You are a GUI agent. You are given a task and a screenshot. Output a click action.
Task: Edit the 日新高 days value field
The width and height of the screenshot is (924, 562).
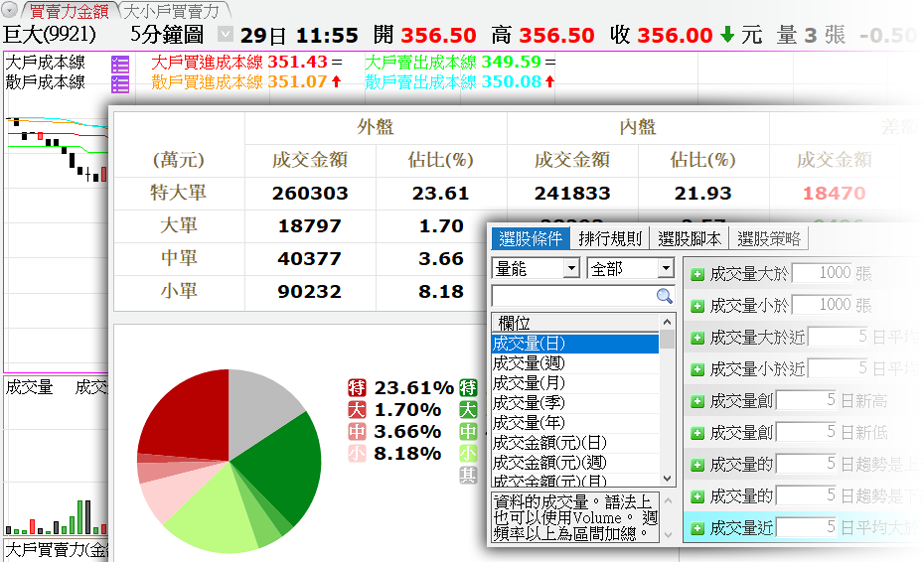point(808,400)
